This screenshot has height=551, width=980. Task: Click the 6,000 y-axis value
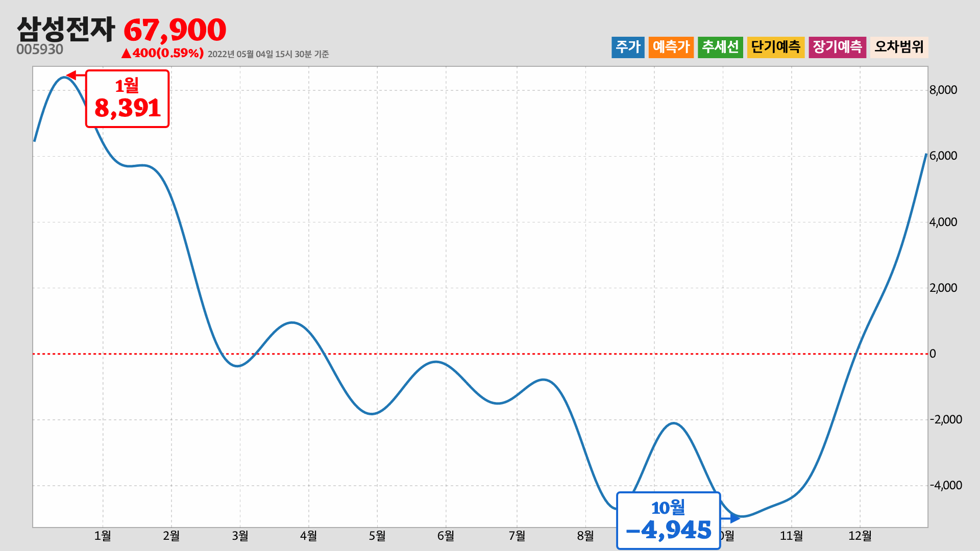[943, 156]
